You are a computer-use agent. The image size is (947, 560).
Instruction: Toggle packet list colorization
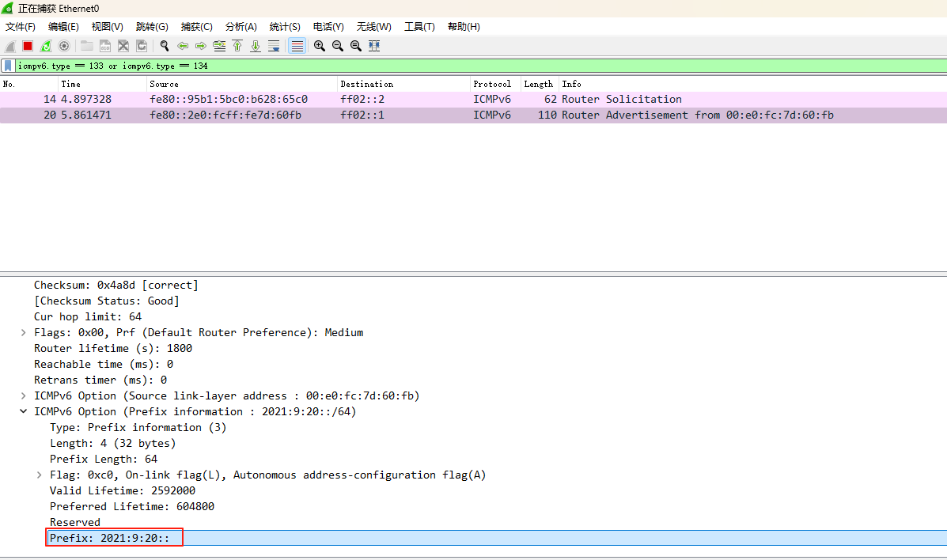[x=297, y=46]
